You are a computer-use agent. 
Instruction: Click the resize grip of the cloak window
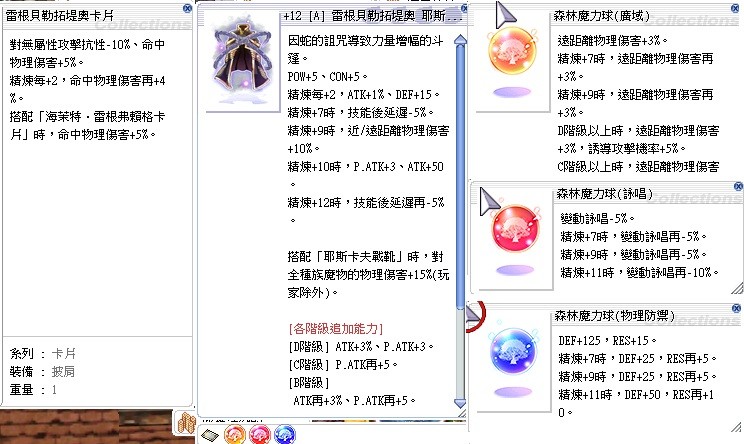(461, 414)
